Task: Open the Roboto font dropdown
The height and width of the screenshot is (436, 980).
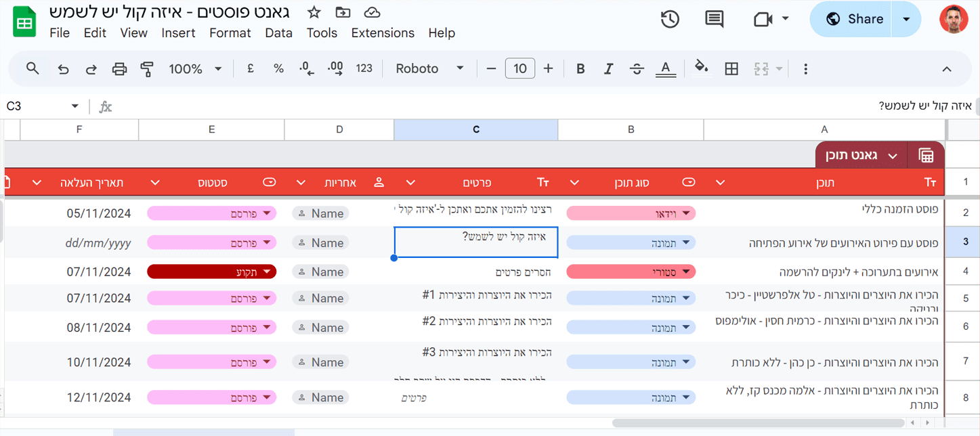Action: pyautogui.click(x=430, y=68)
